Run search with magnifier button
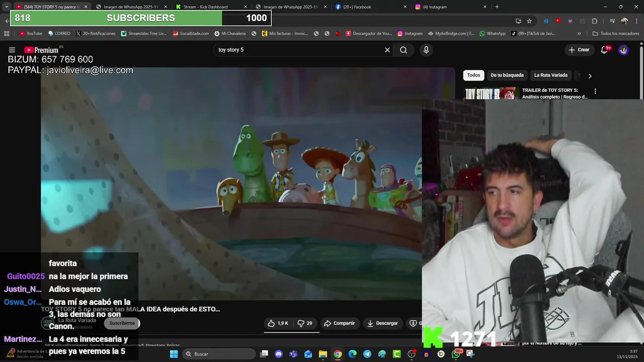This screenshot has width=644, height=362. point(404,50)
